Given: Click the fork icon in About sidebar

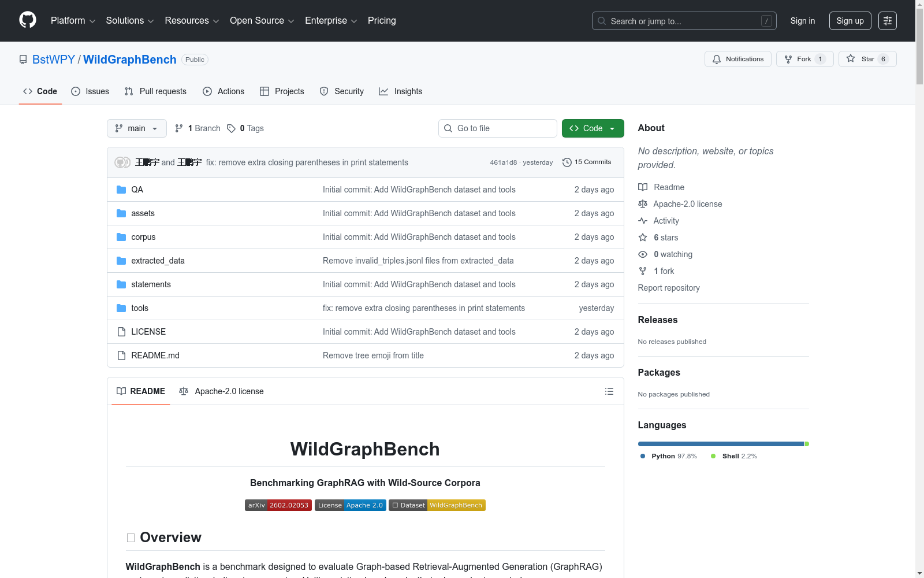Looking at the screenshot, I should (643, 271).
